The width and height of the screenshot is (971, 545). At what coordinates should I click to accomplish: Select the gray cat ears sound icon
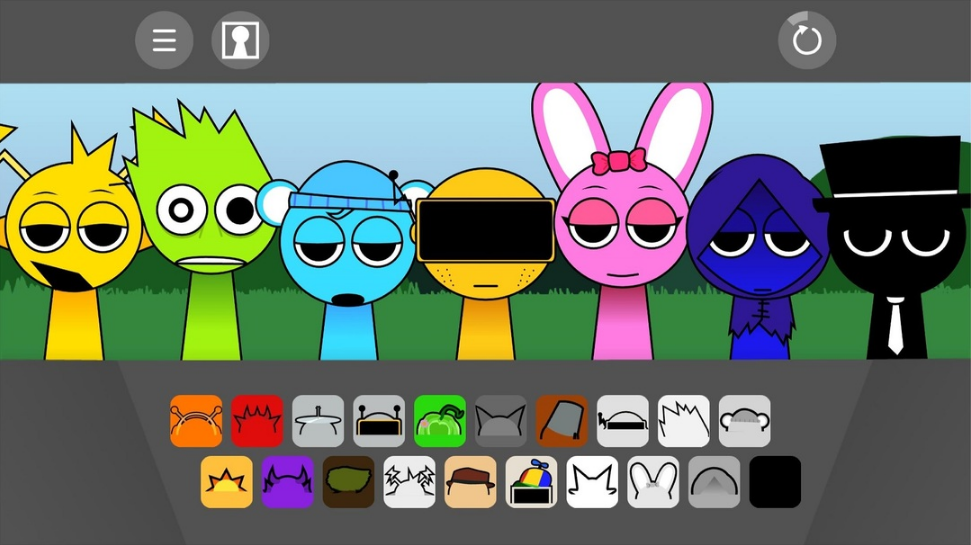[500, 421]
